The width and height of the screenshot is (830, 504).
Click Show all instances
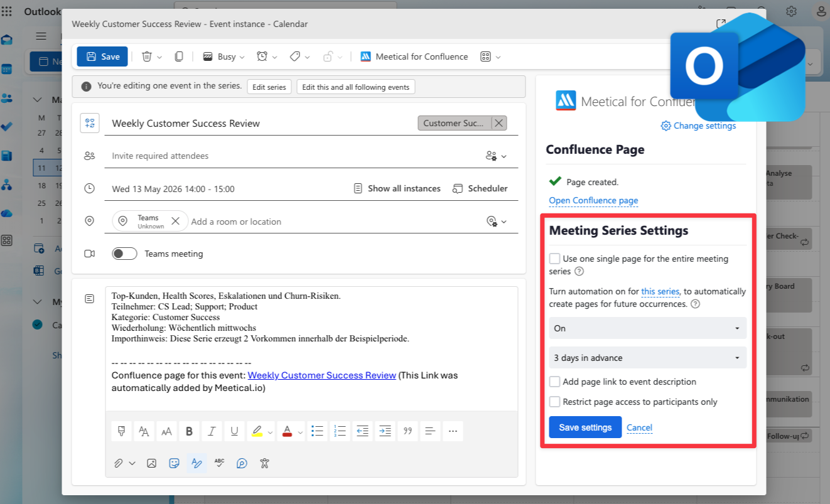(x=397, y=188)
